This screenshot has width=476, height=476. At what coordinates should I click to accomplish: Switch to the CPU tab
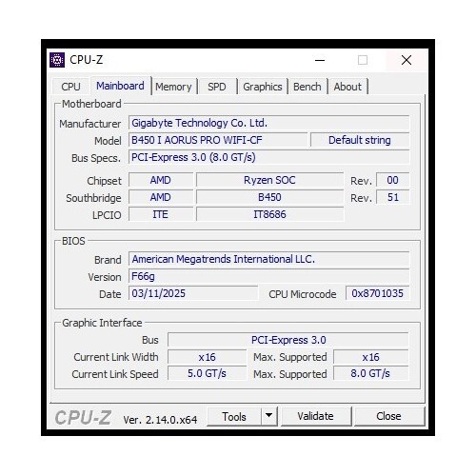(x=70, y=87)
